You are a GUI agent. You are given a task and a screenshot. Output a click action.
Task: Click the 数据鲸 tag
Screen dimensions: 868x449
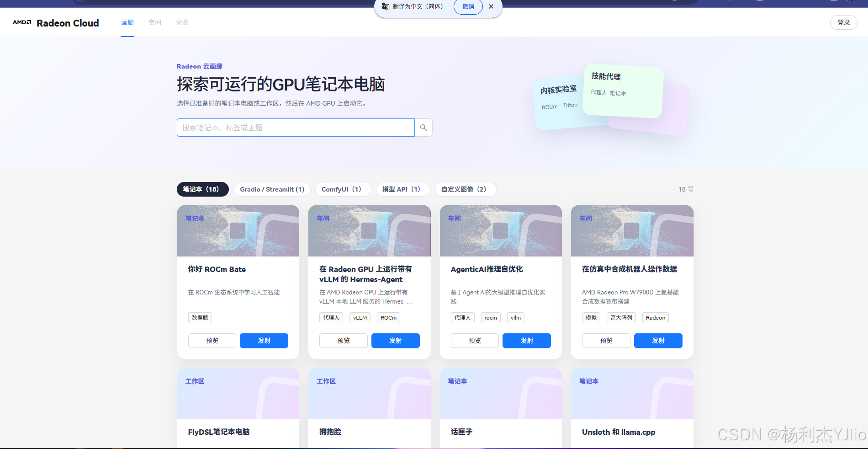(x=200, y=318)
